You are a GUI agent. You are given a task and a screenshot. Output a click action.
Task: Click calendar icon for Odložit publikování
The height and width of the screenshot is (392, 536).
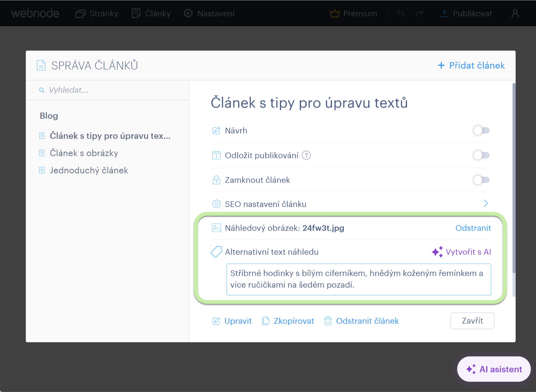pos(216,155)
